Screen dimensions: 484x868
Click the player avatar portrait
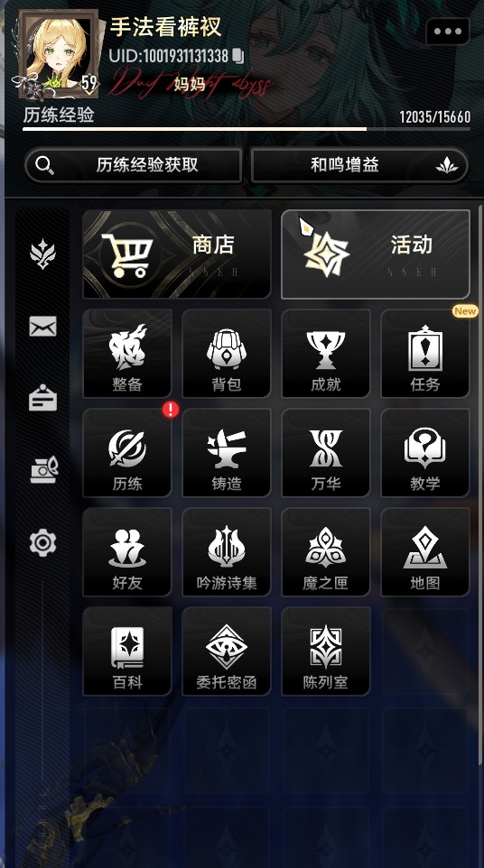pyautogui.click(x=60, y=54)
